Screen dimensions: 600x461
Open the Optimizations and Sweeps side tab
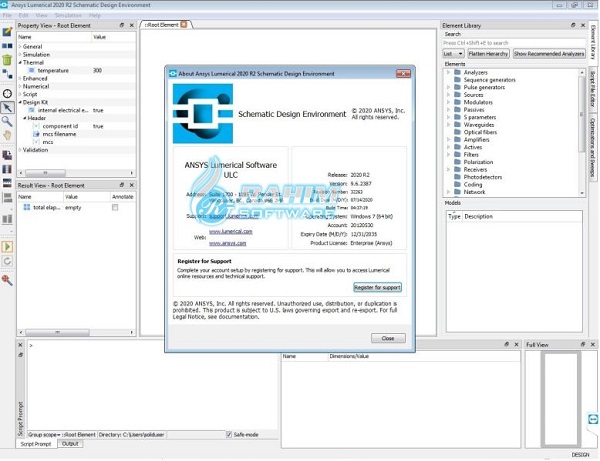[592, 147]
